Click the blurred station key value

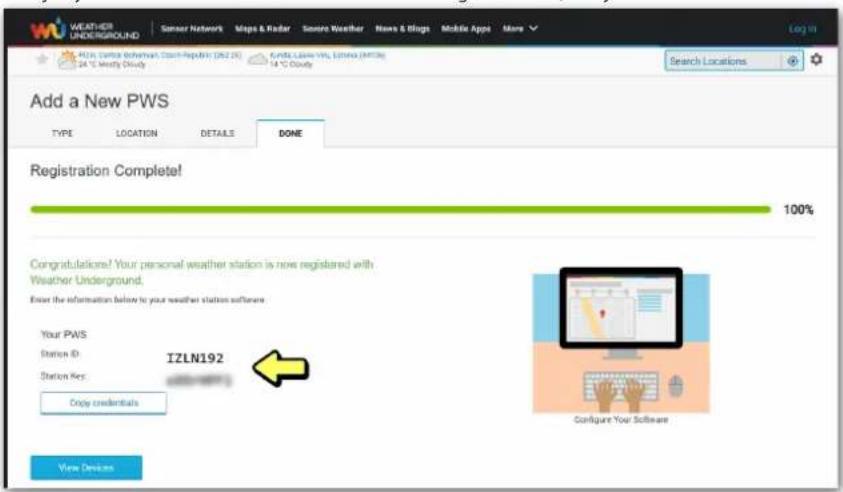tap(198, 381)
